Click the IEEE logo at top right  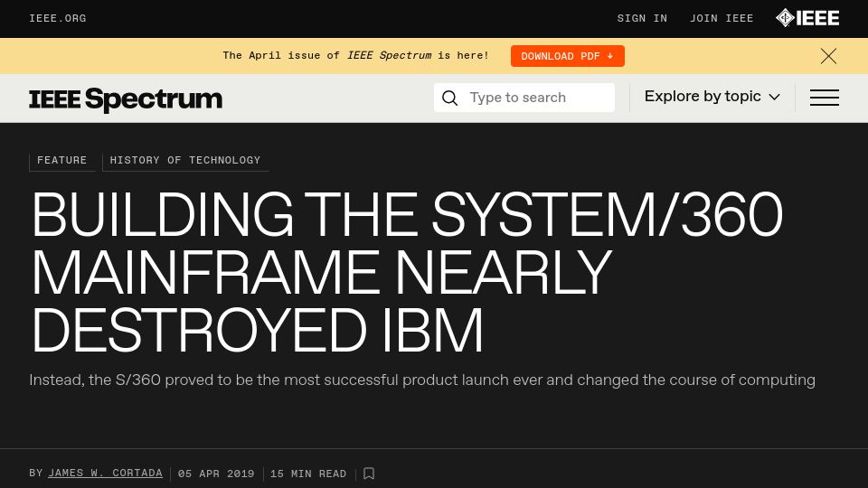[x=807, y=18]
